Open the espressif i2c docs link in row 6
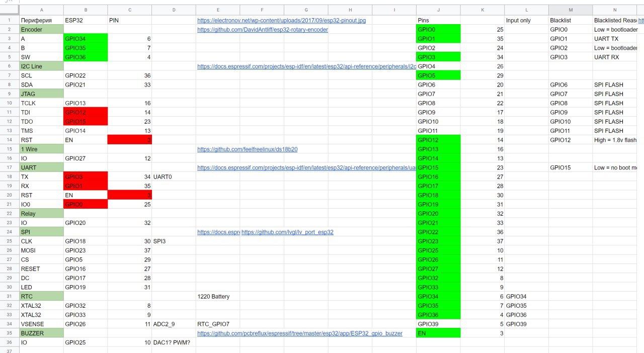Screen dimensions: 644x353 click(x=306, y=66)
